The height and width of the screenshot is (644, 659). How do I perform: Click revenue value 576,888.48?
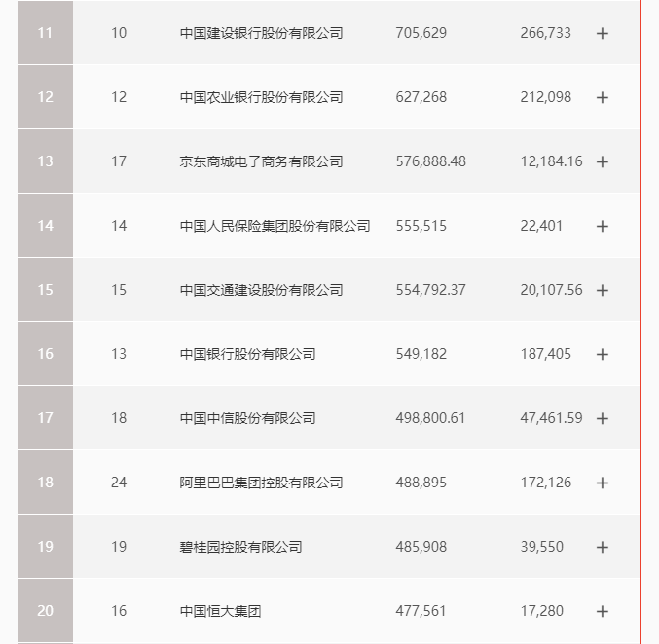point(430,161)
